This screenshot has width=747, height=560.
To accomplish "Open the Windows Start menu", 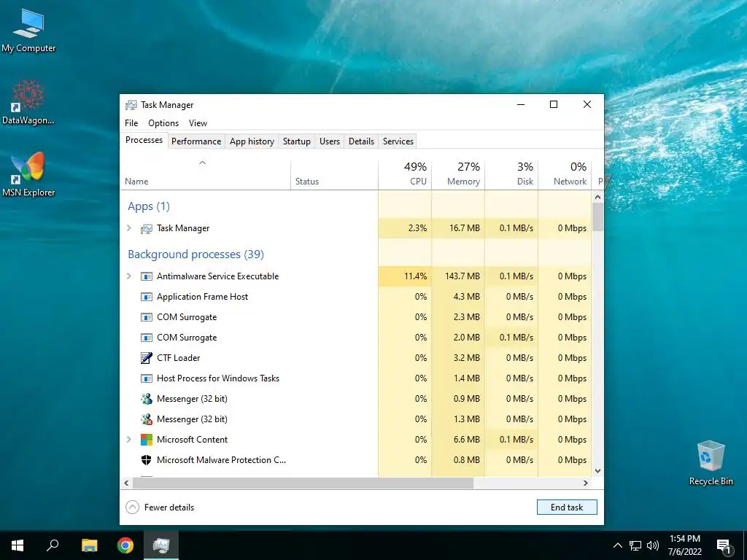I will pos(18,545).
